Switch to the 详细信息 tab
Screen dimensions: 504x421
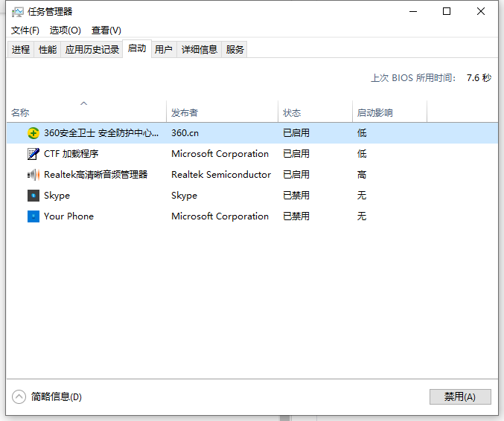click(x=200, y=49)
